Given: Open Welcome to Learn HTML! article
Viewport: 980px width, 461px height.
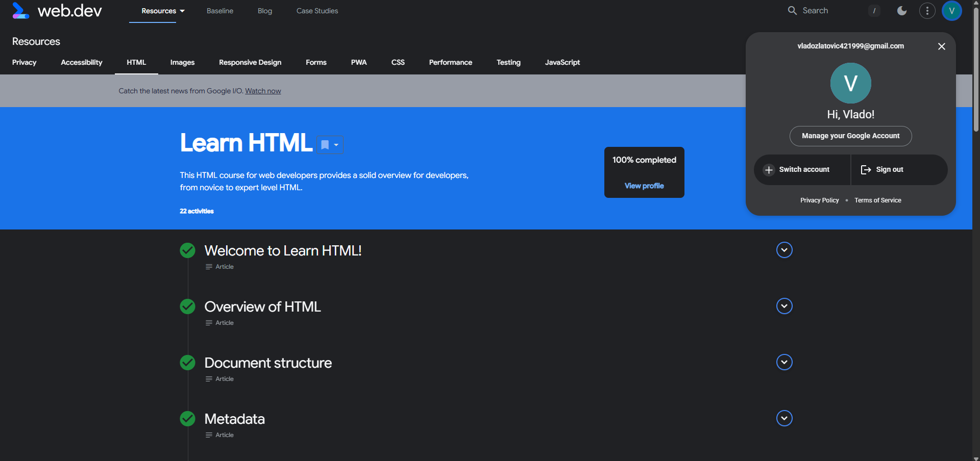Looking at the screenshot, I should pyautogui.click(x=283, y=250).
